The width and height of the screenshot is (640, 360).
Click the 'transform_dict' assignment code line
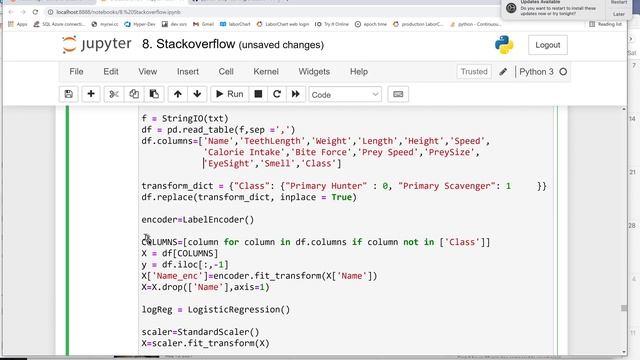click(x=344, y=186)
